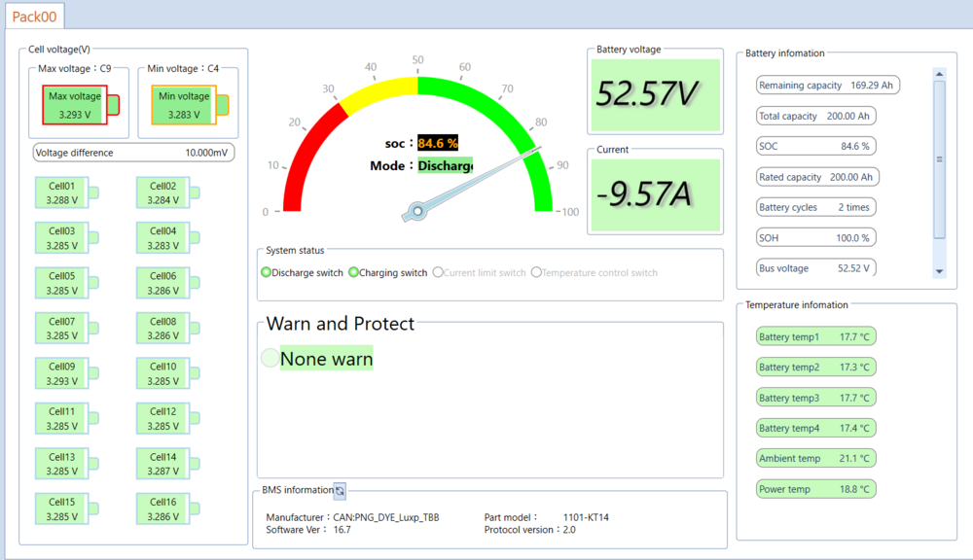Viewport: 973px width, 560px height.
Task: Click the Battery temp2 17.3 °C reading
Action: point(816,367)
